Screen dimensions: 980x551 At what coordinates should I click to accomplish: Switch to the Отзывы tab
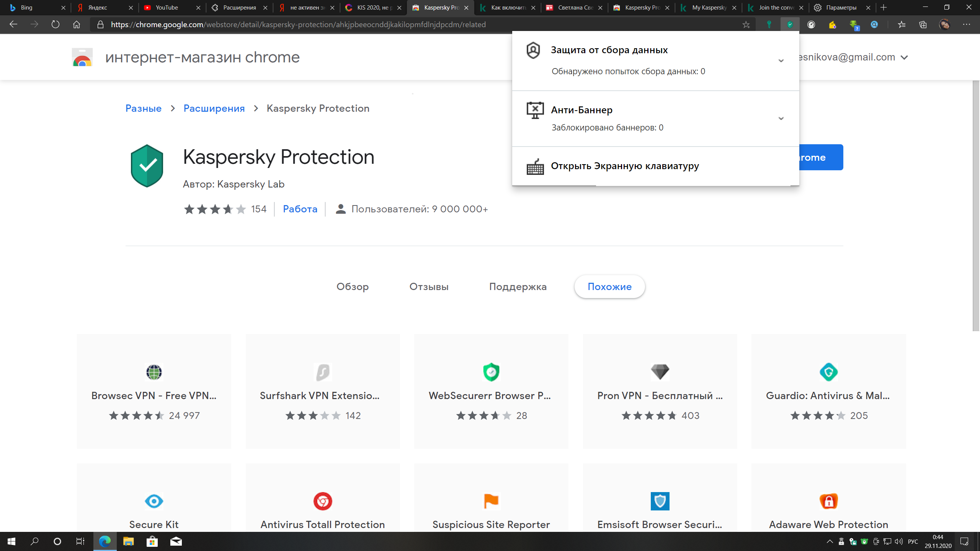pos(429,287)
